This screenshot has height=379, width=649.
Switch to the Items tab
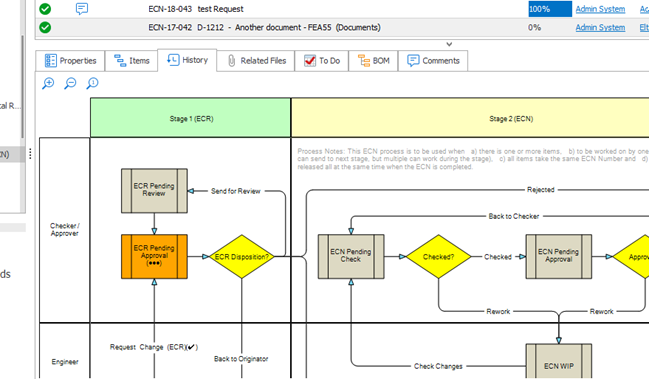(131, 61)
